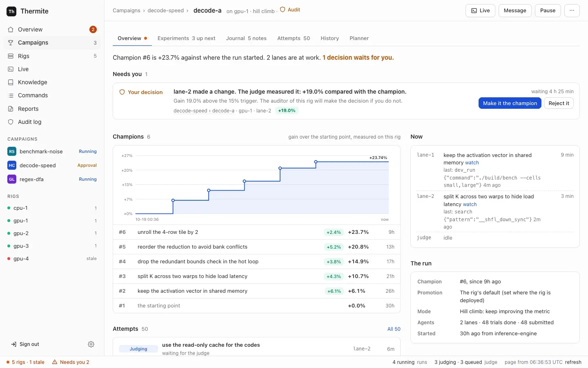Open Live in the sidebar
Image resolution: width=588 pixels, height=368 pixels.
click(x=52, y=69)
